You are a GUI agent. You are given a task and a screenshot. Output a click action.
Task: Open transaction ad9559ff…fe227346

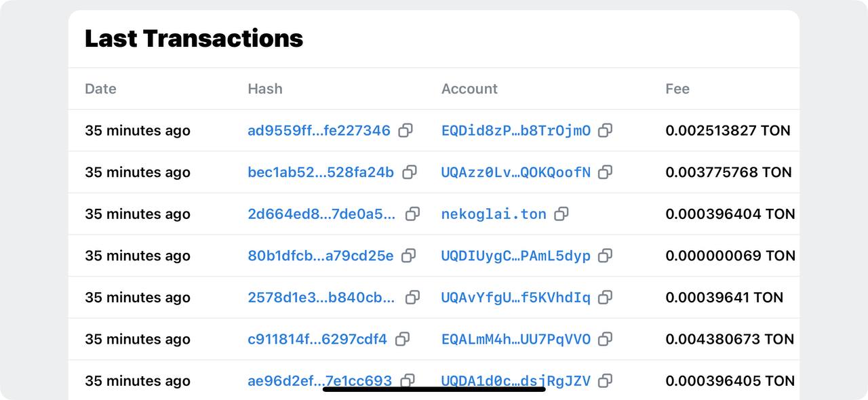tap(319, 130)
